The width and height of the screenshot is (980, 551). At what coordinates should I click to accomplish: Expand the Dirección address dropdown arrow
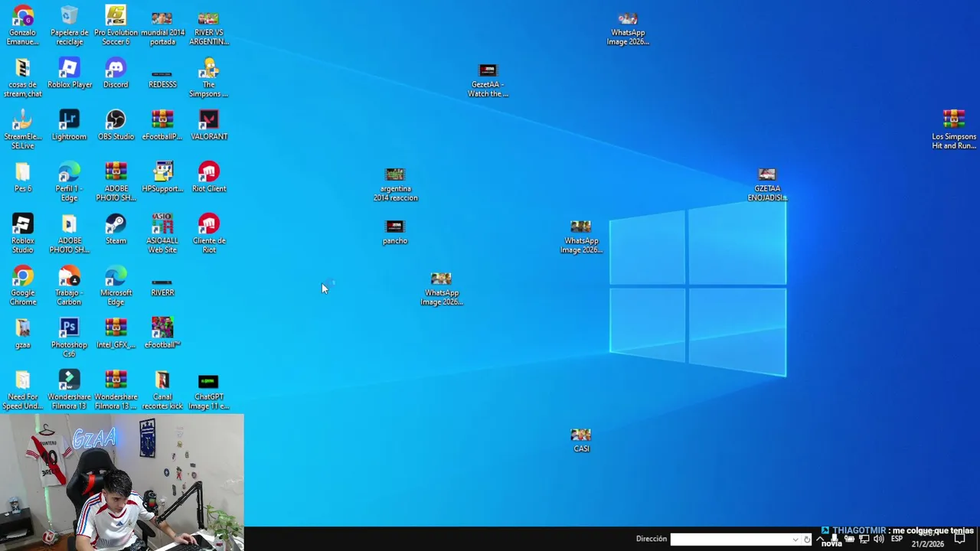796,540
